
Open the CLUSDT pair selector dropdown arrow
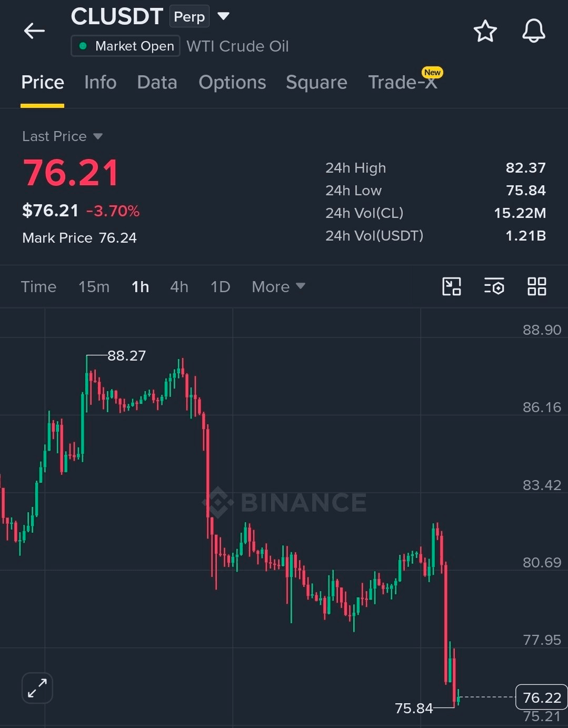(224, 16)
